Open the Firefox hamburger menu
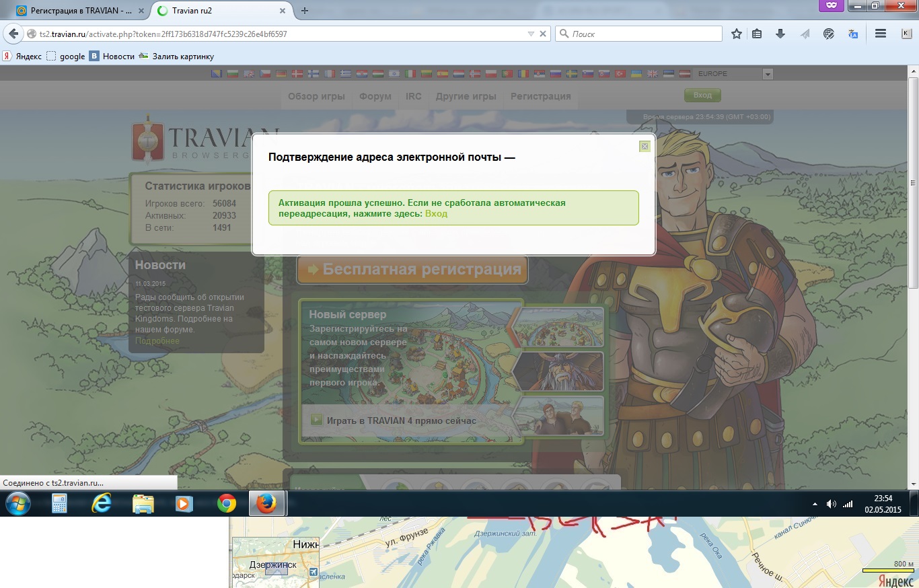This screenshot has width=919, height=588. point(880,34)
